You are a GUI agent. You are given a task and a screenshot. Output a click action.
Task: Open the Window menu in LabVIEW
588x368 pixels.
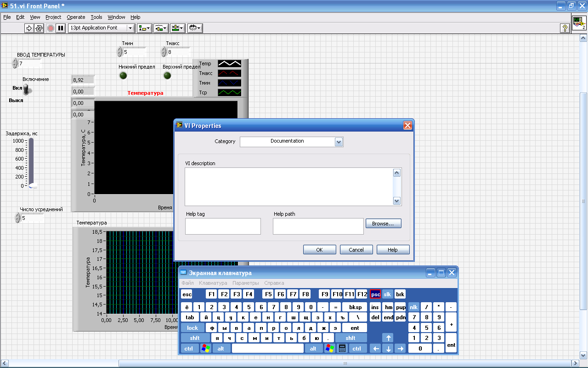tap(116, 17)
